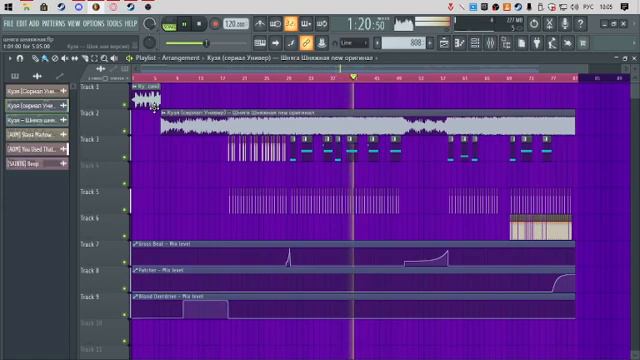
Task: Click the step editing arrow icon
Action: [x=276, y=43]
